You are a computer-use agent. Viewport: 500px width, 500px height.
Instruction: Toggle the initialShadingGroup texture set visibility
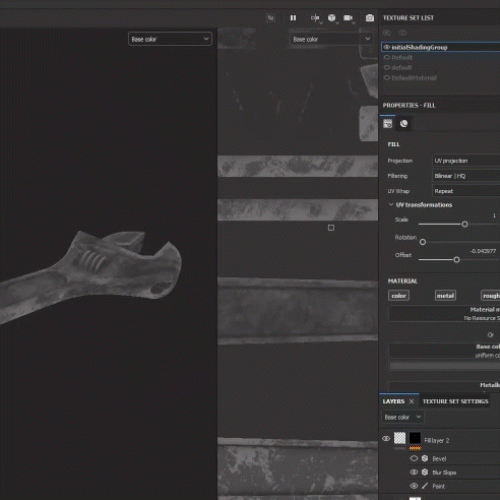click(x=387, y=47)
